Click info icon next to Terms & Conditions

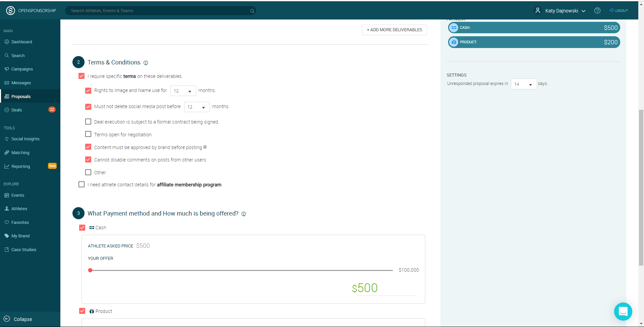146,63
